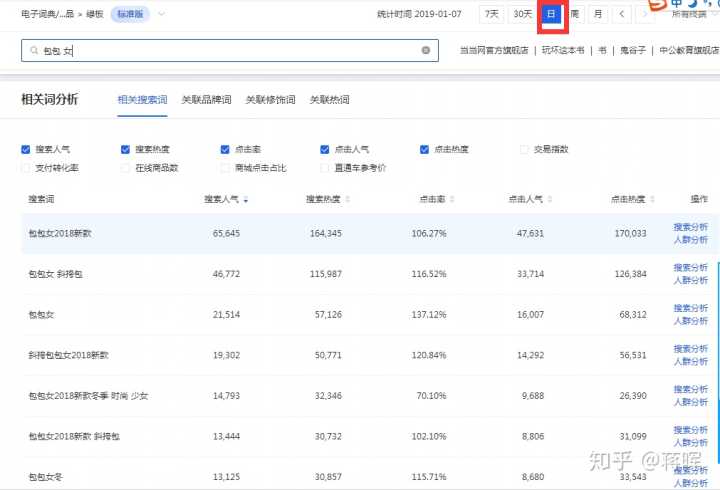Open 搜索分析 for 包包女2018新款

pos(690,227)
